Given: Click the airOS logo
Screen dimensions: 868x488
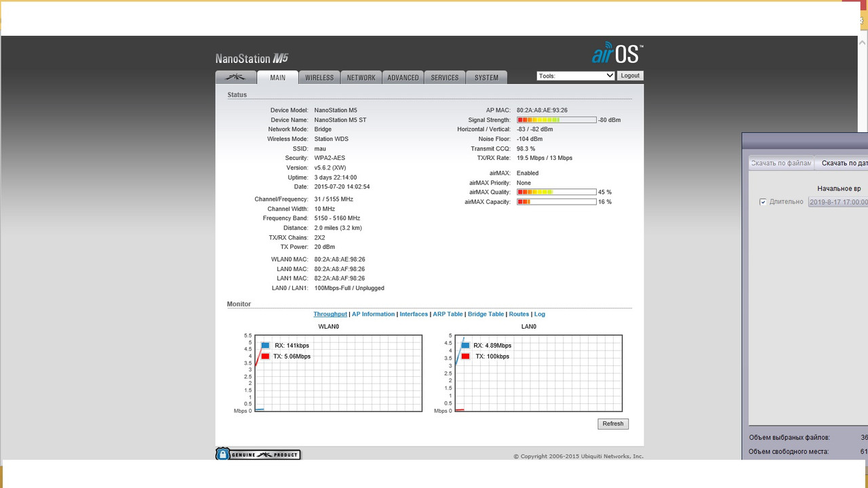Looking at the screenshot, I should coord(617,53).
